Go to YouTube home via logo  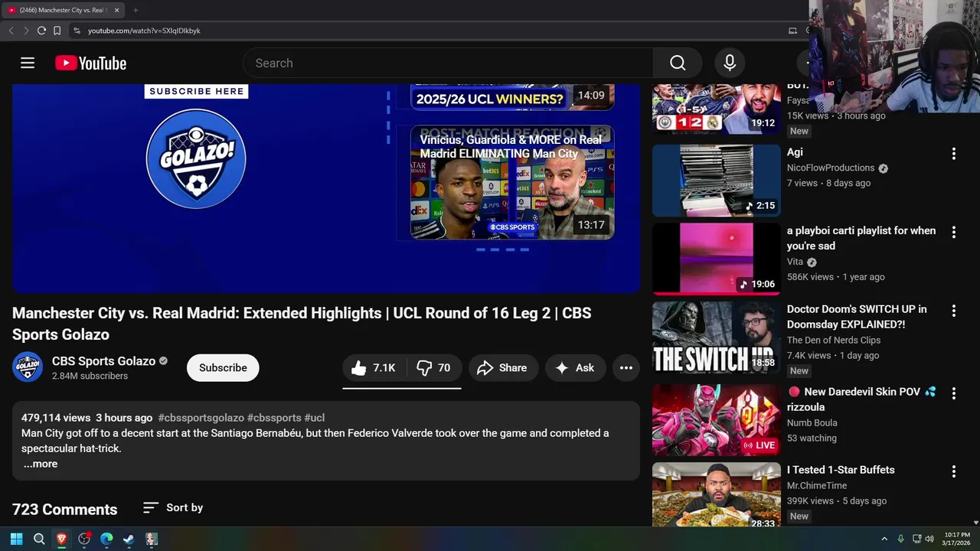click(x=90, y=63)
